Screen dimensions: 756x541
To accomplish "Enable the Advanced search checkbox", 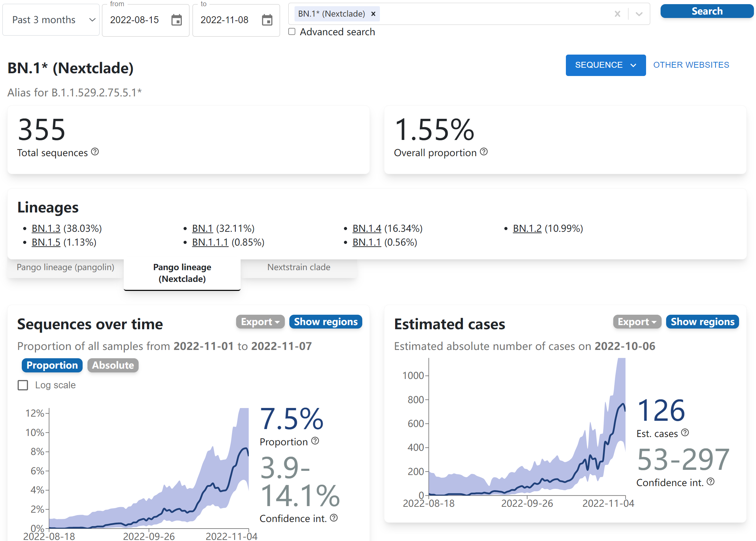I will (x=292, y=31).
